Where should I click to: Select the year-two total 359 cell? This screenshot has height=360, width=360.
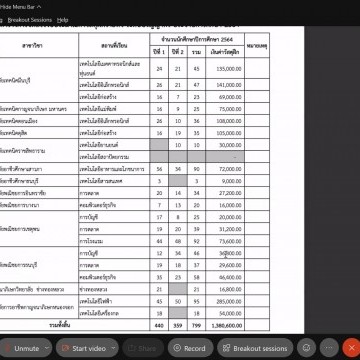(178, 325)
